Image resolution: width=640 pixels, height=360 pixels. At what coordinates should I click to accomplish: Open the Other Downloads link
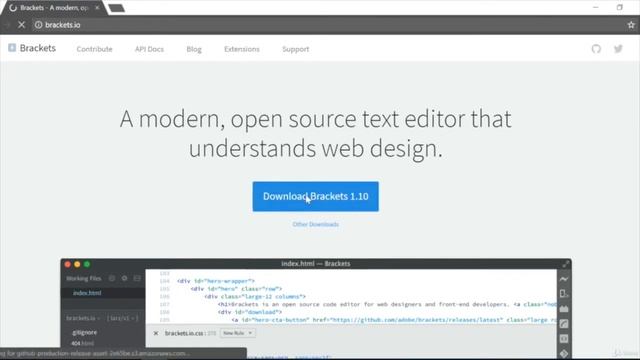(316, 224)
